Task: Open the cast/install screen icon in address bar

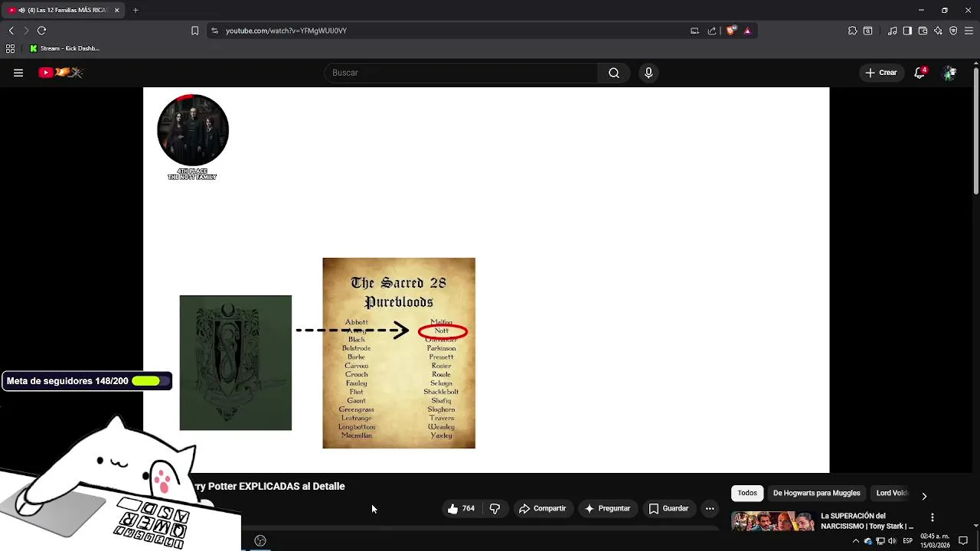Action: tap(694, 31)
